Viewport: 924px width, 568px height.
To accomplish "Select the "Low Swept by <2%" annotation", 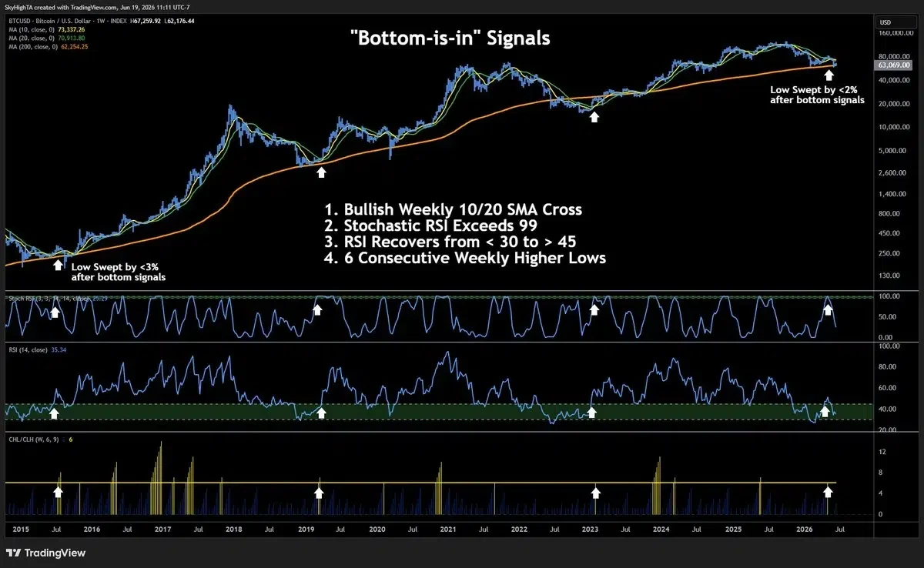I will coord(817,95).
